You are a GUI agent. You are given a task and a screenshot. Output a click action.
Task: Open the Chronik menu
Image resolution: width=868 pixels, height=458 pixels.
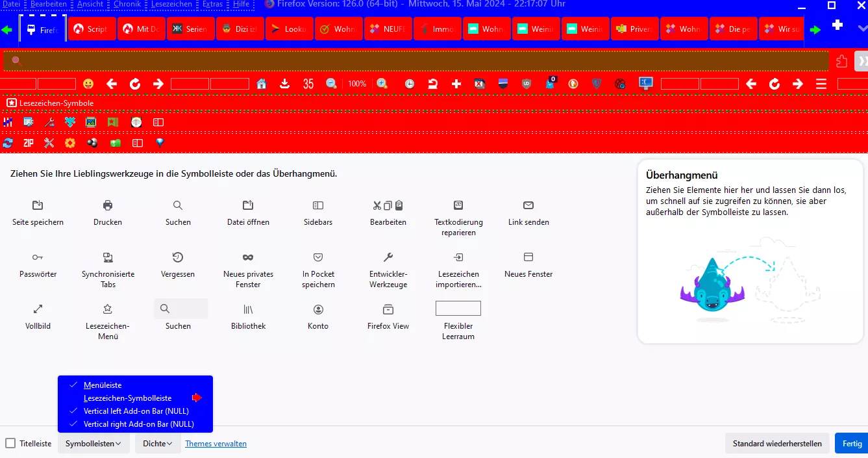click(x=127, y=5)
